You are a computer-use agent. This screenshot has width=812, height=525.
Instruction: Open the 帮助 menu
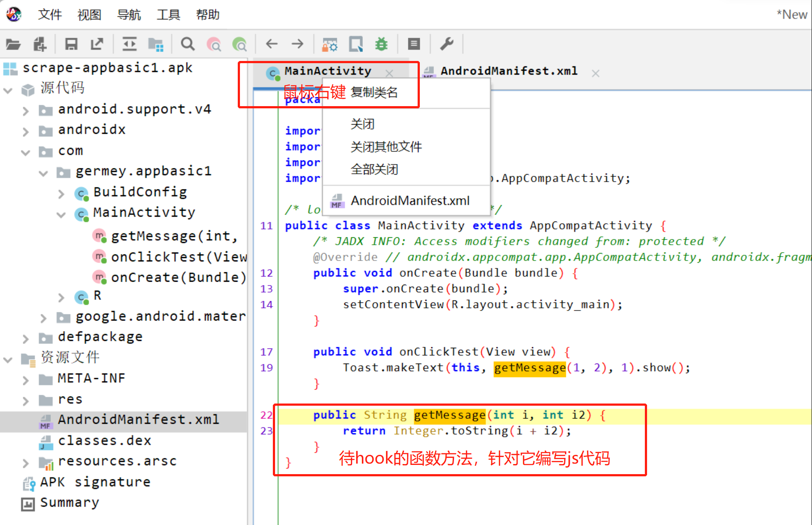pyautogui.click(x=208, y=14)
